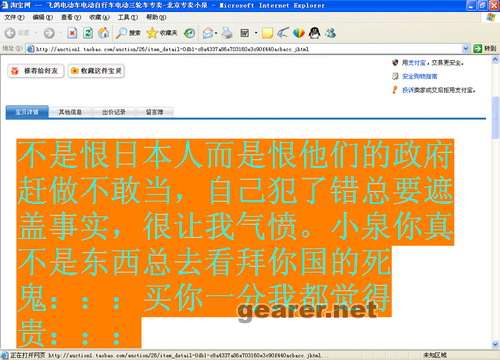Click the History clock icon
This screenshot has height=360, width=500.
click(x=190, y=33)
